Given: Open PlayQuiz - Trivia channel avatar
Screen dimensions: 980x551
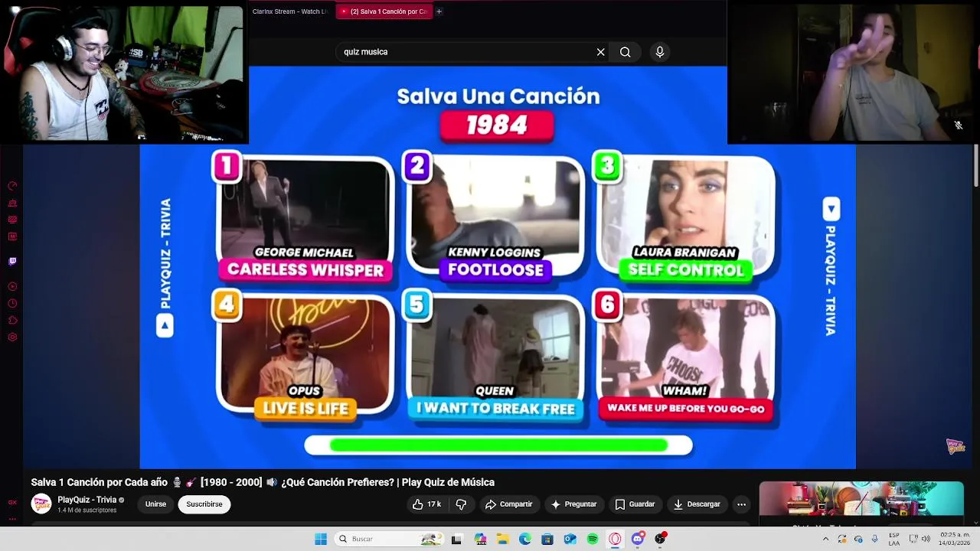Looking at the screenshot, I should click(x=41, y=504).
